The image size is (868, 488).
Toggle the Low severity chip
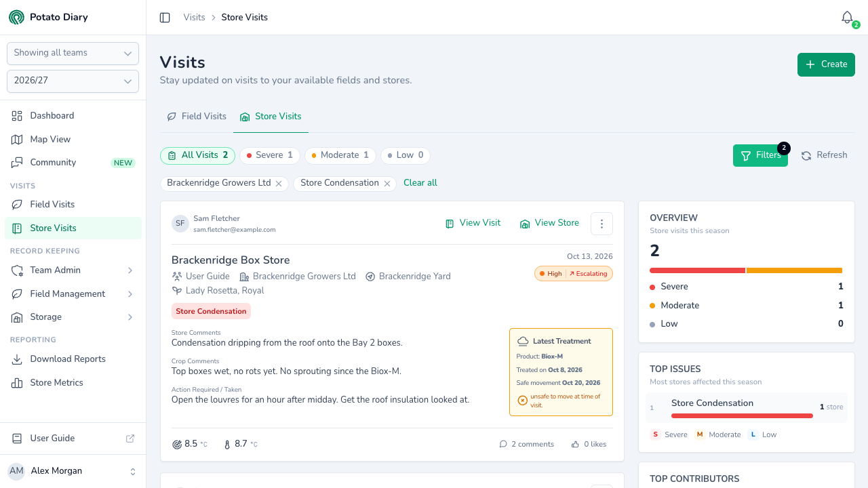(x=406, y=156)
